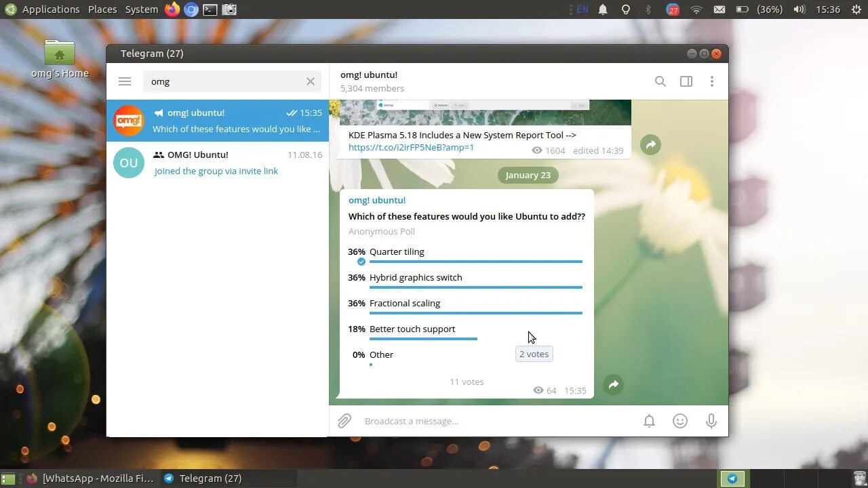Click the chat search field containing 'omg'

(x=232, y=81)
